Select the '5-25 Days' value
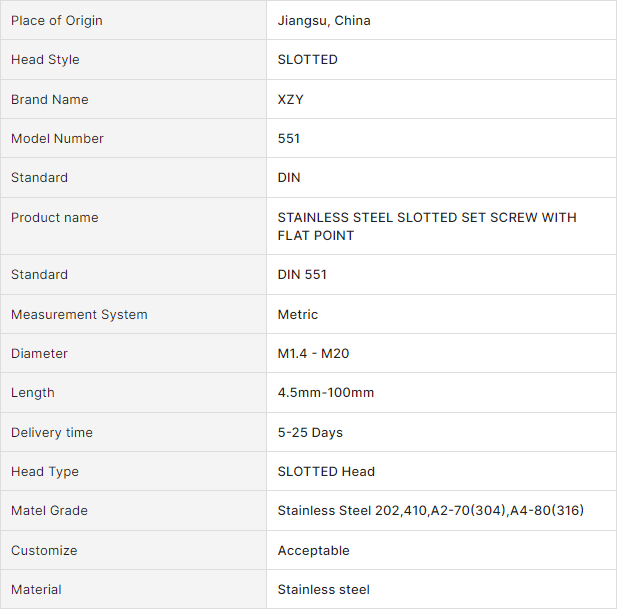 310,433
